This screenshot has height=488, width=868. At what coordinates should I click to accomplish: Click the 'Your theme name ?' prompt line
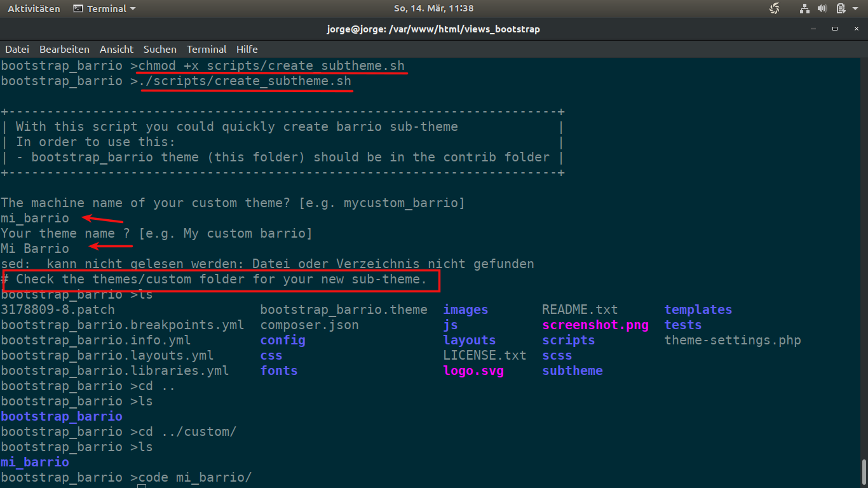(x=157, y=233)
